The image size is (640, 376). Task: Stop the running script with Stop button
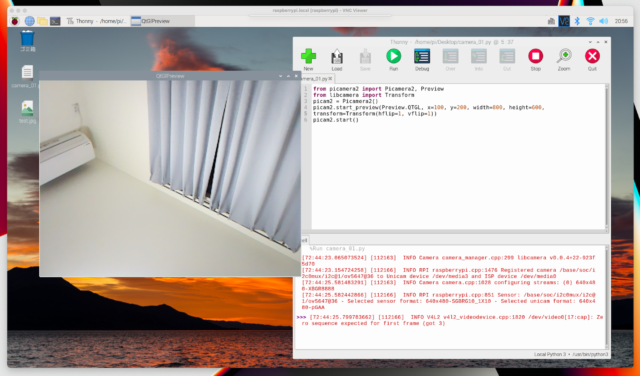click(x=536, y=60)
